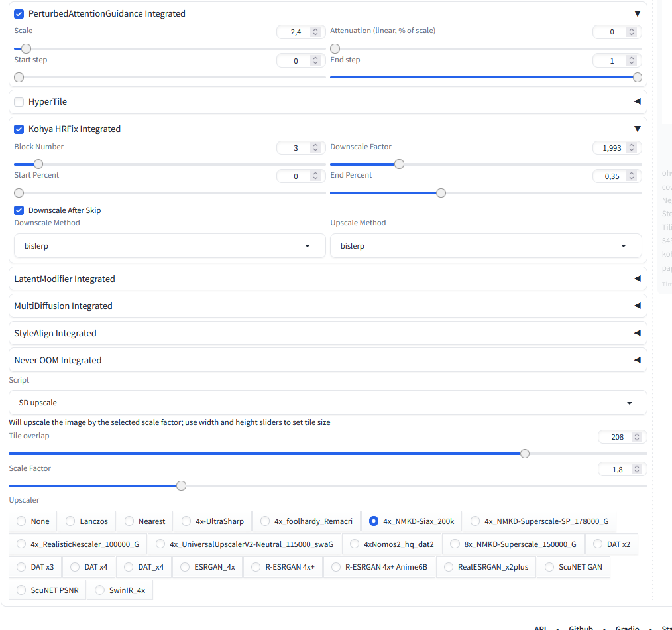Select 4x_NMKD-Siax_200k radio option
The width and height of the screenshot is (672, 630).
coord(412,521)
